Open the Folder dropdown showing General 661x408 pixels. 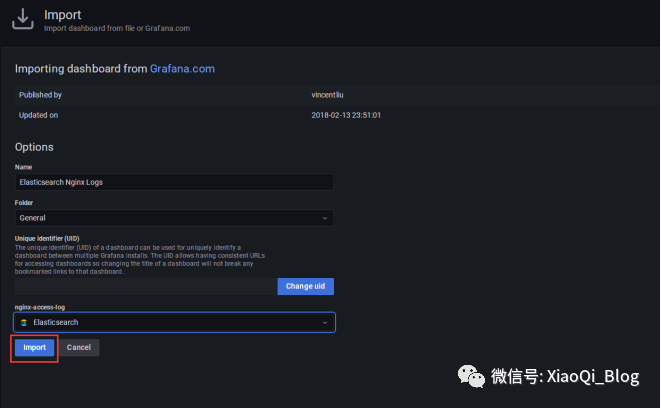coord(174,218)
